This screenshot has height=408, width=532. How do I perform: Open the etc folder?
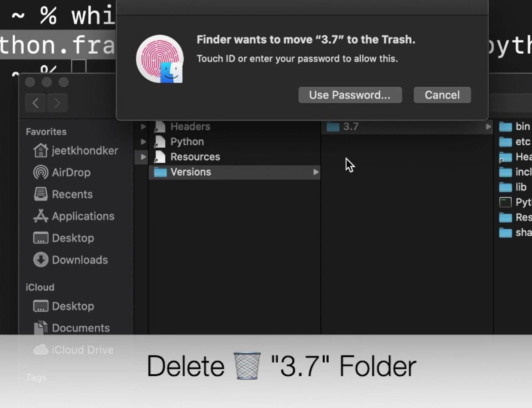pyautogui.click(x=514, y=141)
